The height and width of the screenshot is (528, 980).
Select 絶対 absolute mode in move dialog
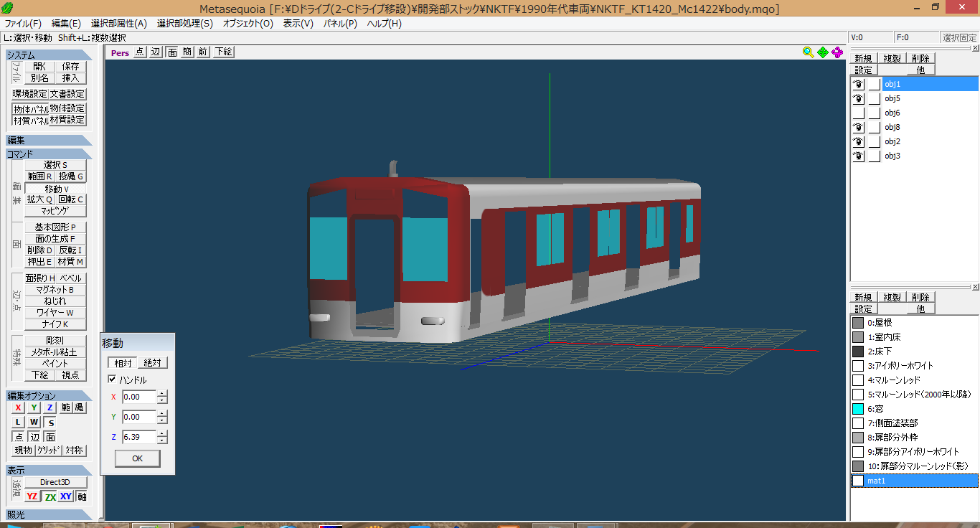[152, 363]
